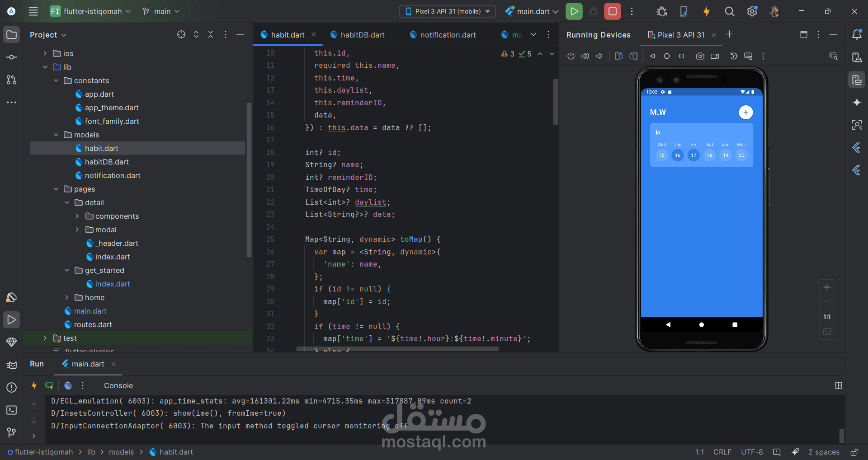The height and width of the screenshot is (460, 868).
Task: Click the AI assistant sparkle icon in right sidebar
Action: (857, 103)
